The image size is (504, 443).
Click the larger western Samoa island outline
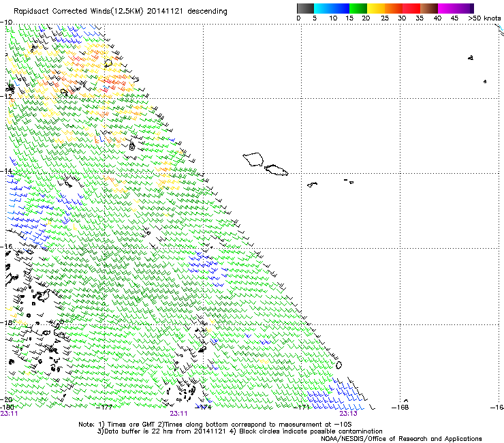tap(253, 159)
